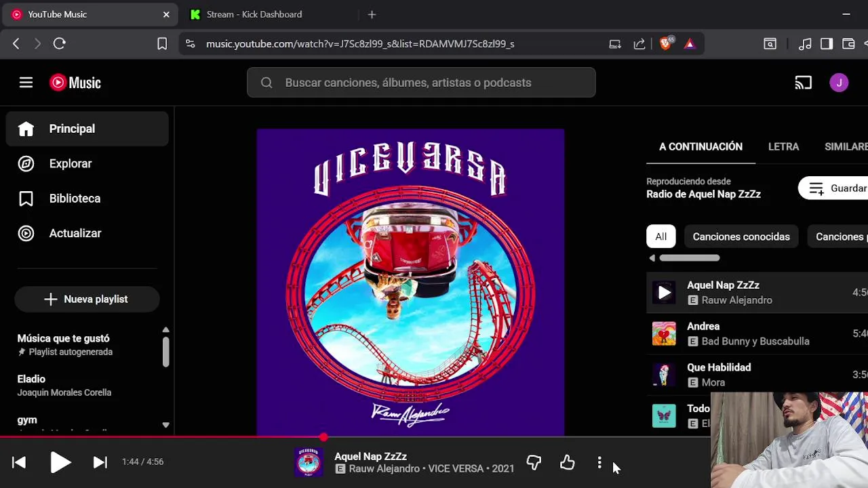Like Aquel Nap ZzZz with thumbs up
868x488 pixels.
567,463
